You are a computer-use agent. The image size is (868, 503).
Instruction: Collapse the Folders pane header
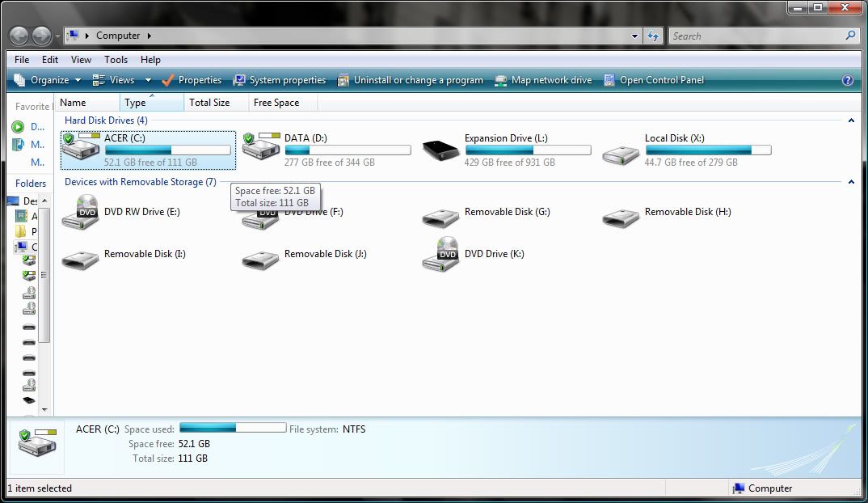click(x=31, y=184)
